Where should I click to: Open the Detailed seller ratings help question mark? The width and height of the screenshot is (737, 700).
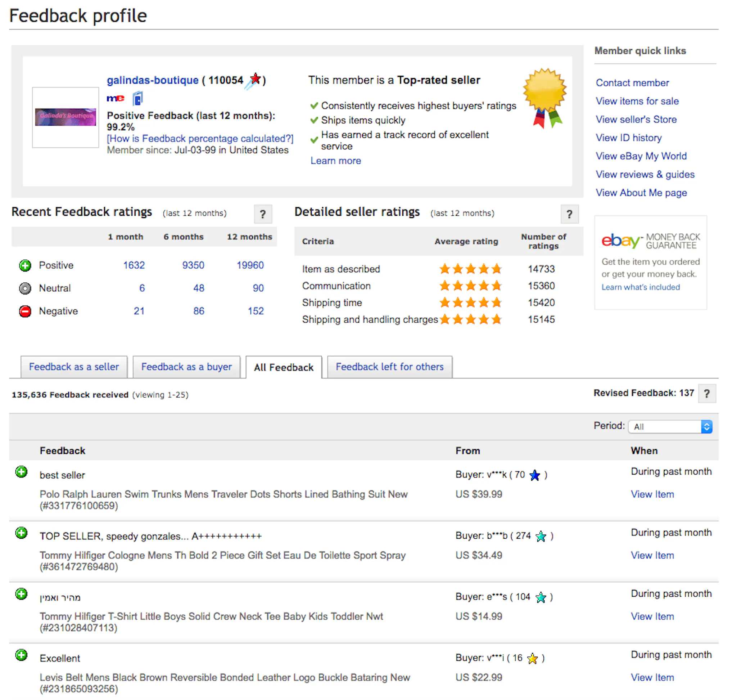coord(569,214)
